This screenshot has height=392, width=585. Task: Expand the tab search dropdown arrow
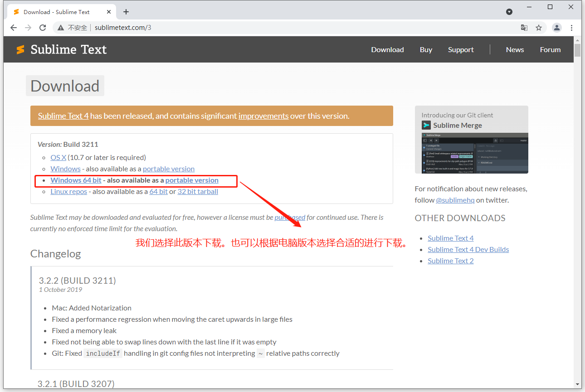click(509, 12)
